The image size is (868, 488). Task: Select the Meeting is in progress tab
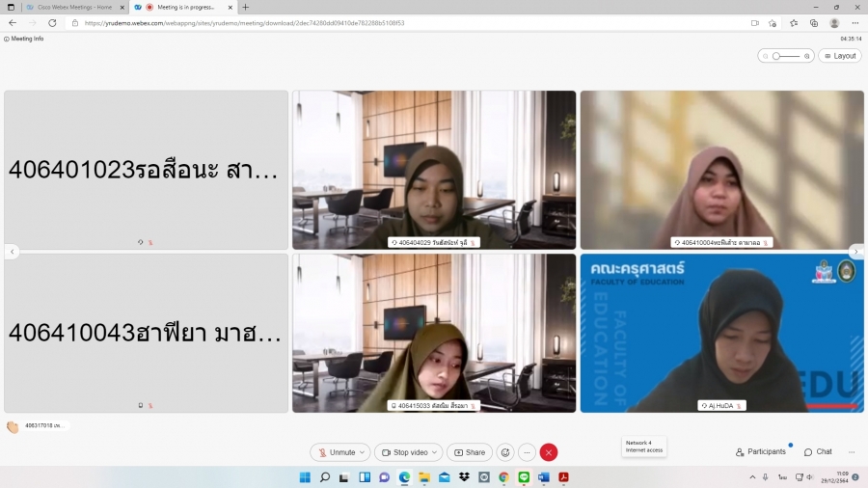pyautogui.click(x=184, y=7)
